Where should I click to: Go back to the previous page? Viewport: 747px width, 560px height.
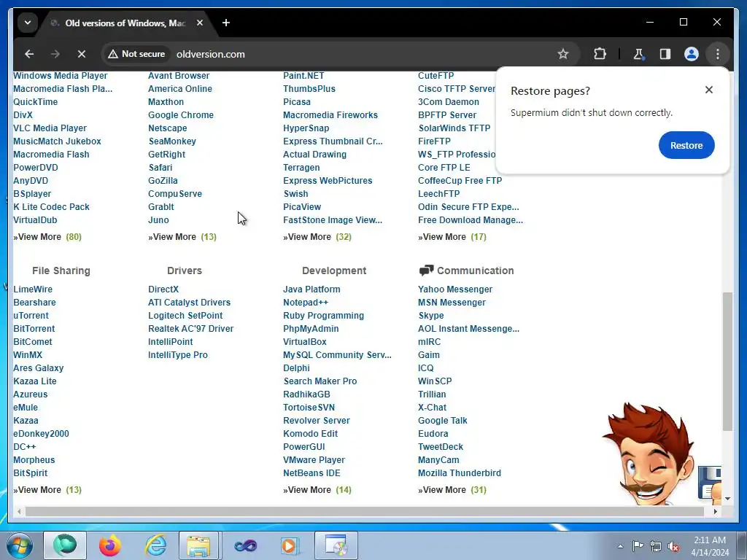tap(29, 54)
